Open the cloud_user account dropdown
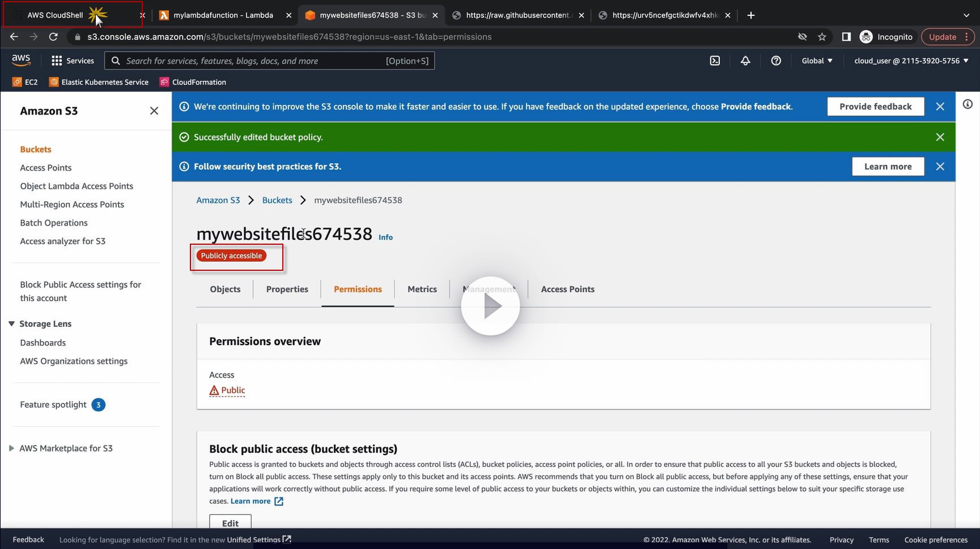This screenshot has height=549, width=980. pyautogui.click(x=911, y=61)
